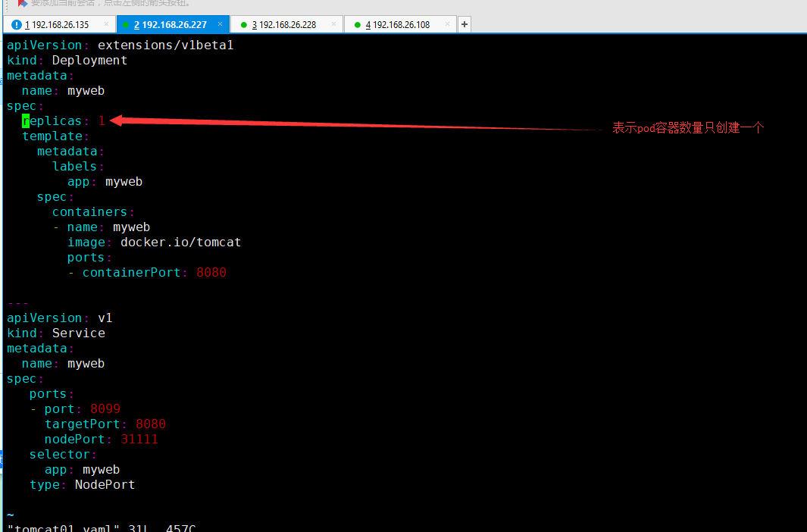This screenshot has width=807, height=532.
Task: Click the green cursor on the replicas line
Action: (26, 120)
